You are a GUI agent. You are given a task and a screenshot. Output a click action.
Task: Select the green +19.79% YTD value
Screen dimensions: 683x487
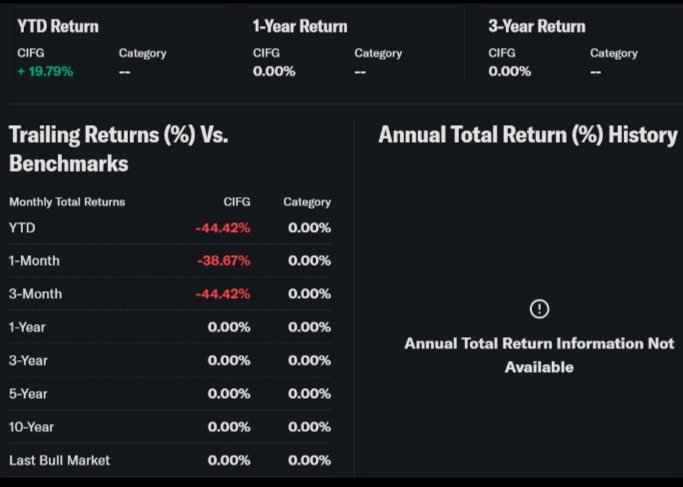point(45,71)
